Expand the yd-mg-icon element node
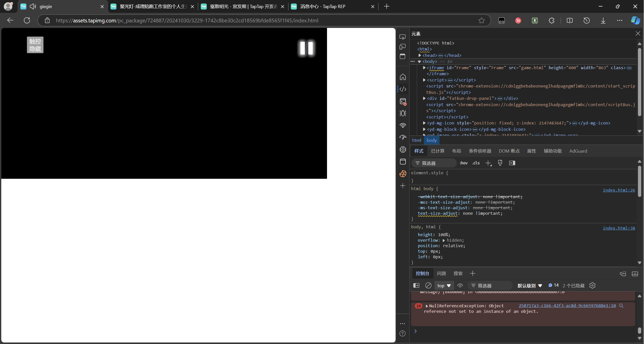 coord(424,123)
